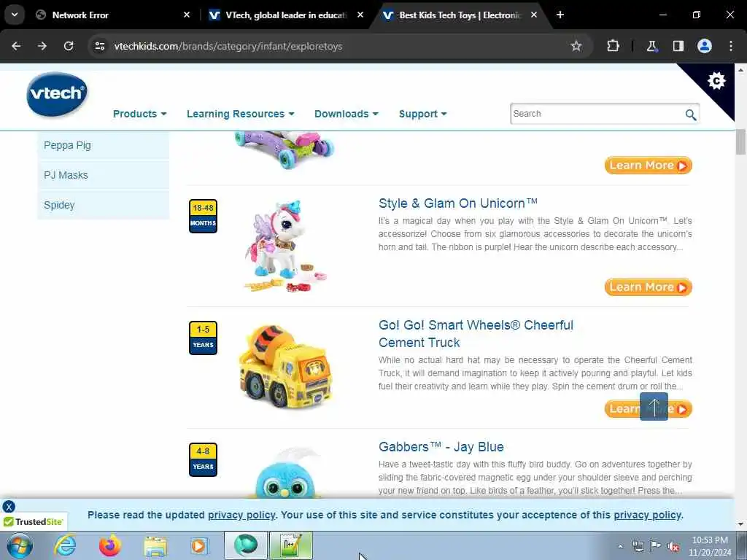The width and height of the screenshot is (747, 560).
Task: Open the cookie settings gear icon
Action: 716,81
